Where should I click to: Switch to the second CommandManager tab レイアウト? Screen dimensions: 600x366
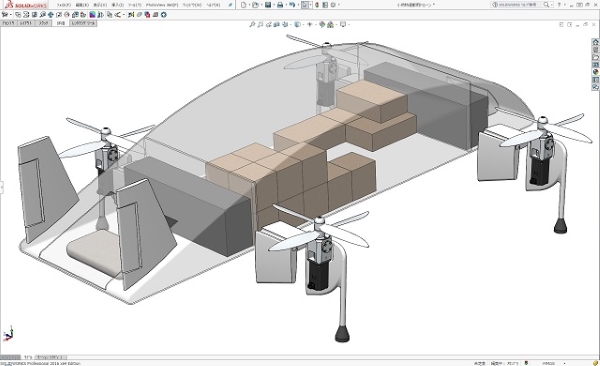pos(26,23)
